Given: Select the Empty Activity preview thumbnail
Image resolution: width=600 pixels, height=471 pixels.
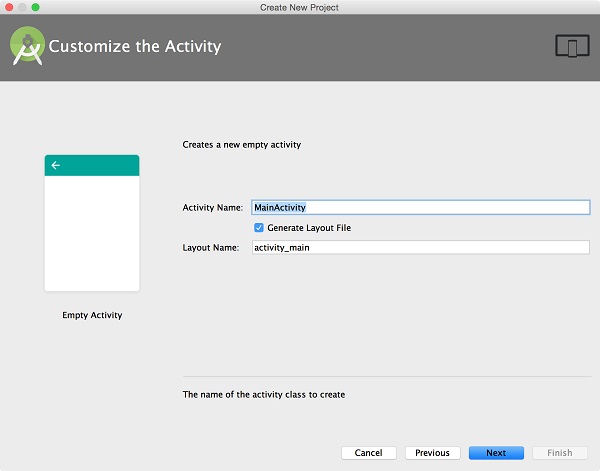Looking at the screenshot, I should pyautogui.click(x=92, y=223).
